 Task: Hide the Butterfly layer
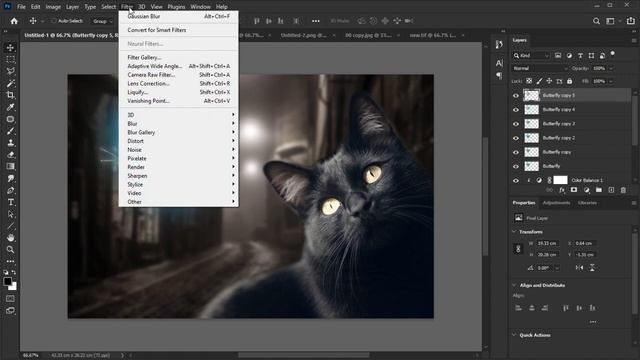point(516,167)
